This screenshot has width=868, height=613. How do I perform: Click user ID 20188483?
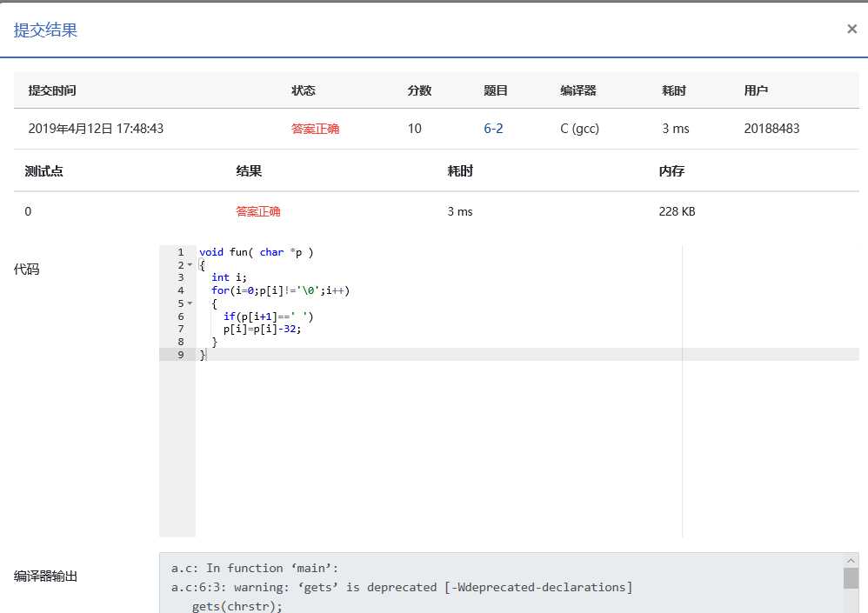point(771,129)
